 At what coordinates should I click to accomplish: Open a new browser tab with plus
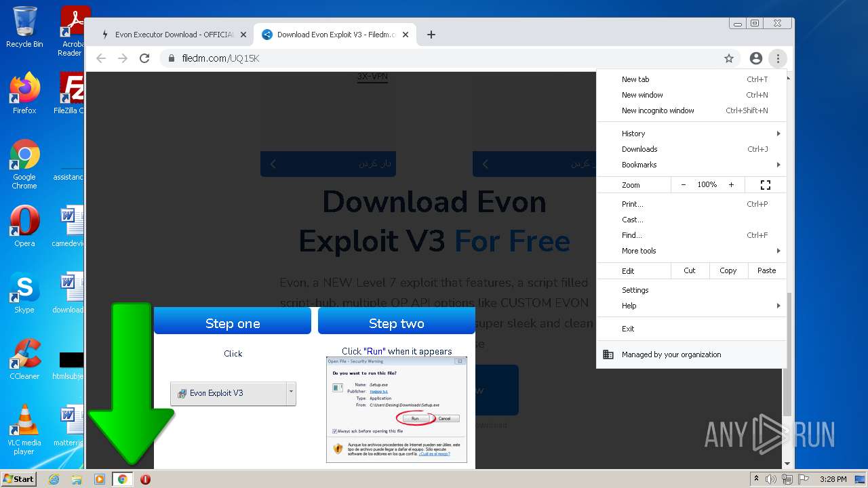point(431,35)
